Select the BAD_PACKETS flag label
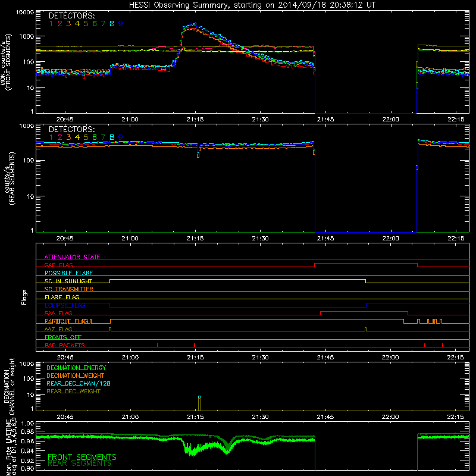 pos(65,345)
